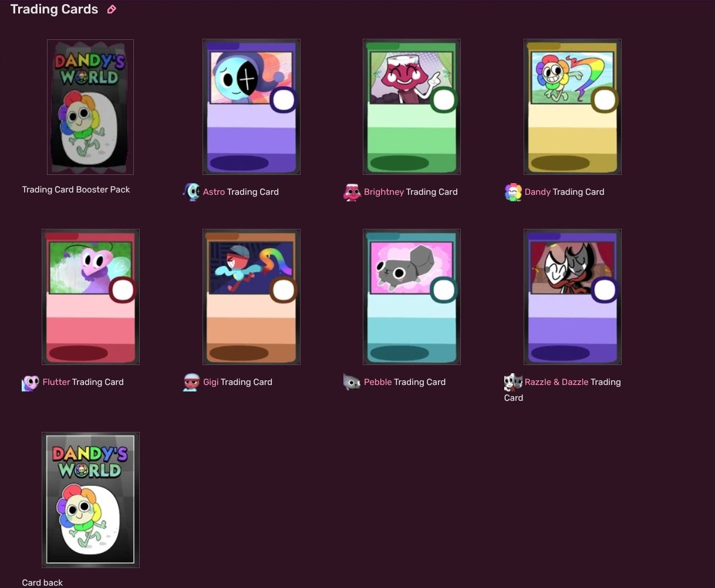
Task: Open the Pebble Trading Card image
Action: [411, 296]
